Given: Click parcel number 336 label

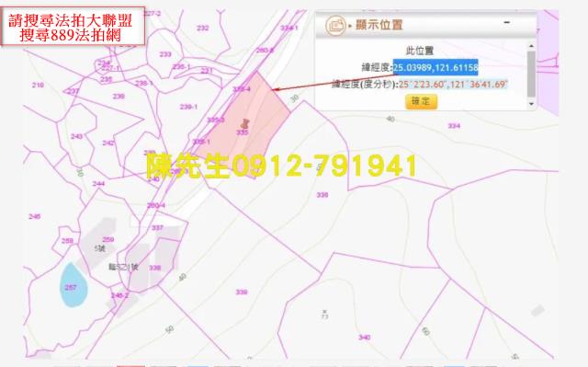Looking at the screenshot, I should [x=322, y=195].
